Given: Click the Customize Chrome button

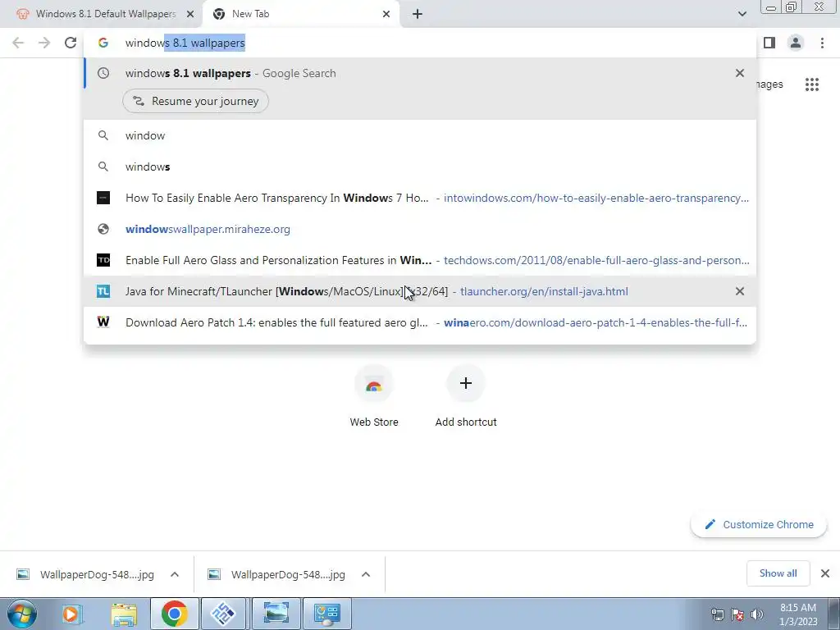Looking at the screenshot, I should (x=759, y=524).
